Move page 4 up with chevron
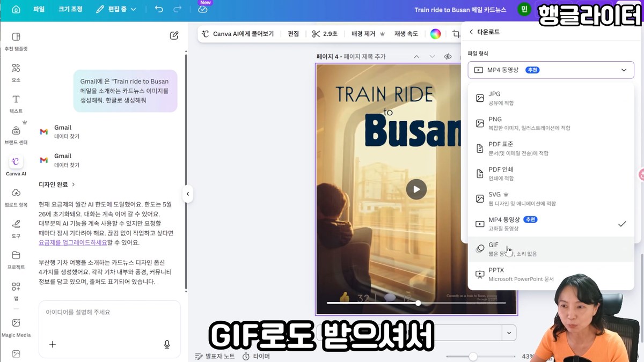This screenshot has width=644, height=362. point(416,56)
